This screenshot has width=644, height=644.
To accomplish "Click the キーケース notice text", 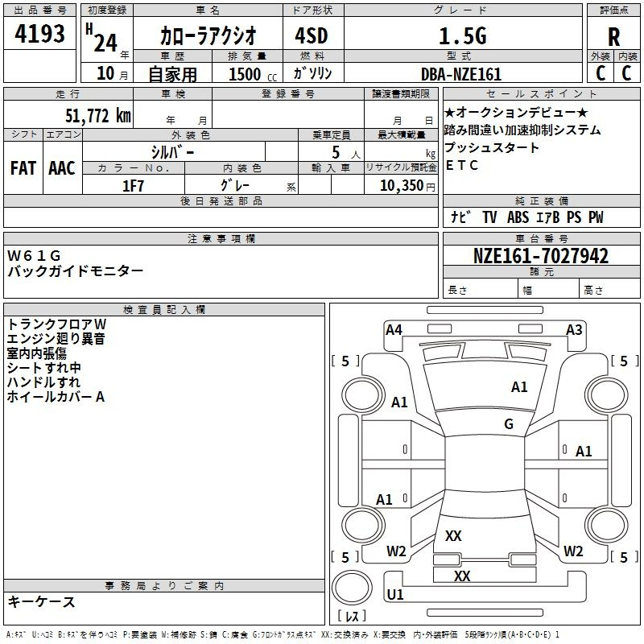I will coord(42,602).
